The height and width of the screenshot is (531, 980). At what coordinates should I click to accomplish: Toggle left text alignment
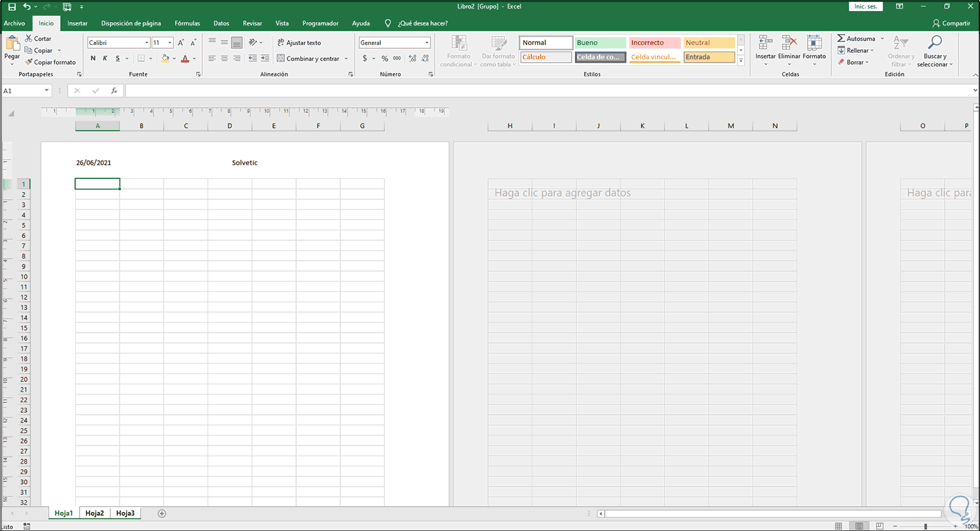[x=212, y=58]
